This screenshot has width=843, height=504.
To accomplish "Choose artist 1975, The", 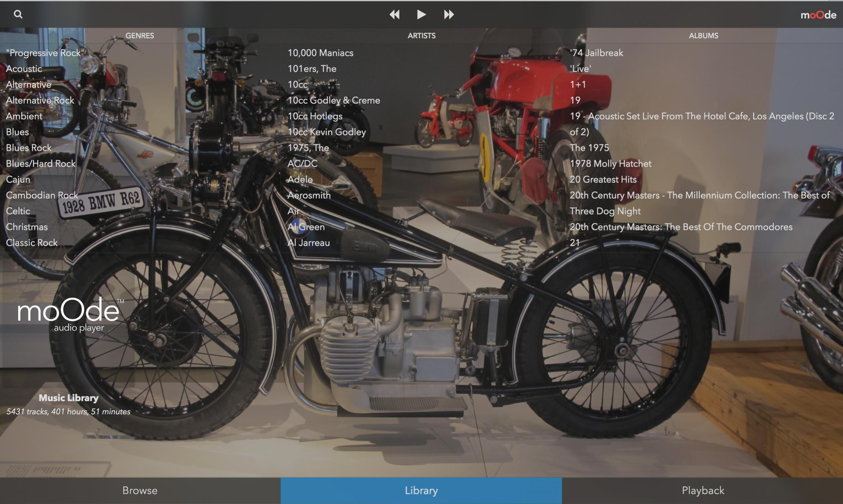I will coord(308,148).
